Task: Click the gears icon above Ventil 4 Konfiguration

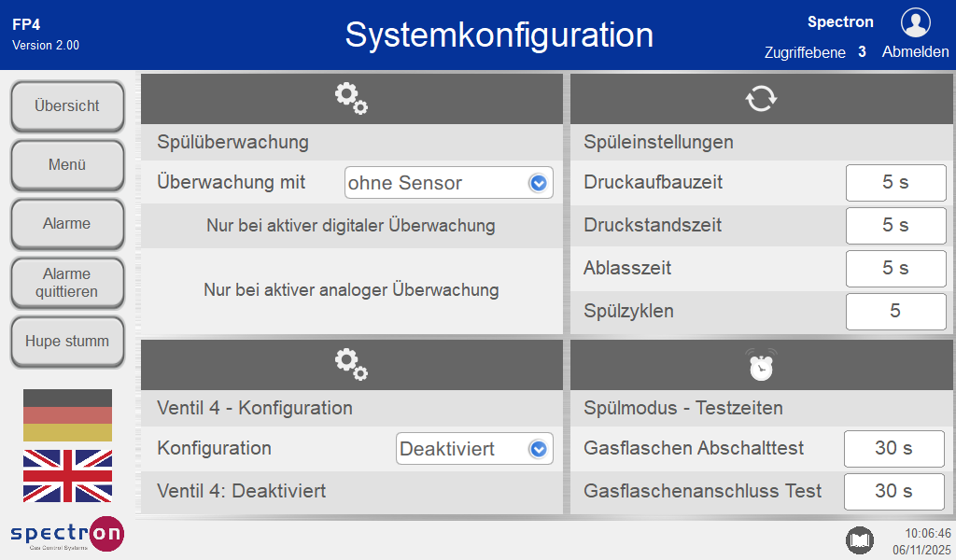Action: 352,364
